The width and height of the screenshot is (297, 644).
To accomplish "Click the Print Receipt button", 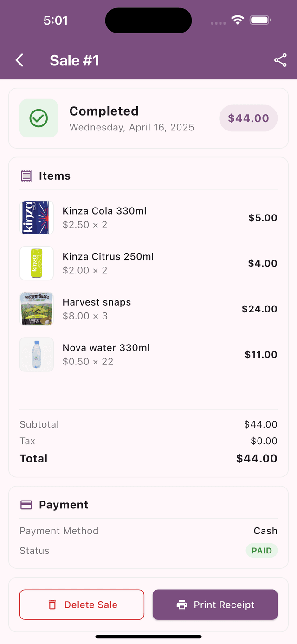I will point(215,605).
